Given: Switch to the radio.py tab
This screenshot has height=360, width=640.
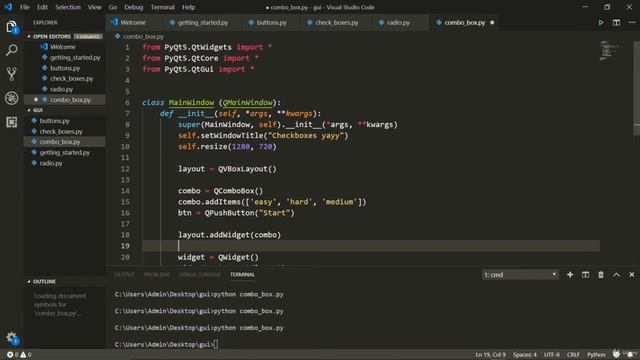Looking at the screenshot, I should pos(398,22).
